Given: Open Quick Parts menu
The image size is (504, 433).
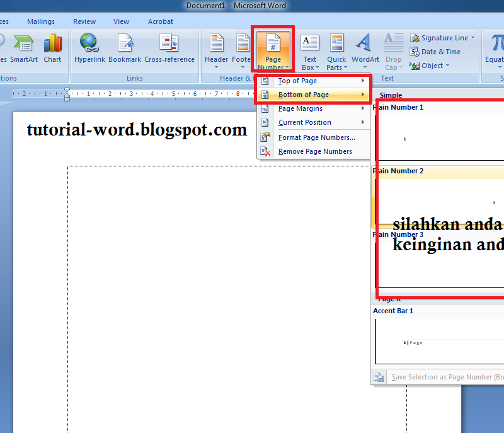Looking at the screenshot, I should coord(336,52).
